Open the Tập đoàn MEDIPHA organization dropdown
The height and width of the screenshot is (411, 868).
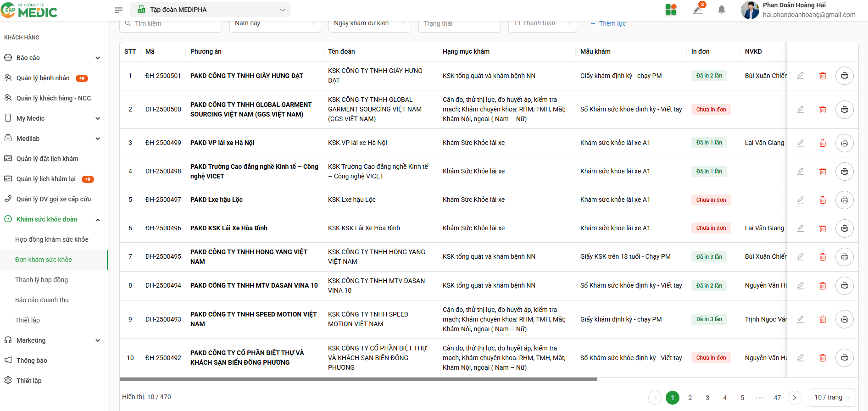tap(210, 10)
